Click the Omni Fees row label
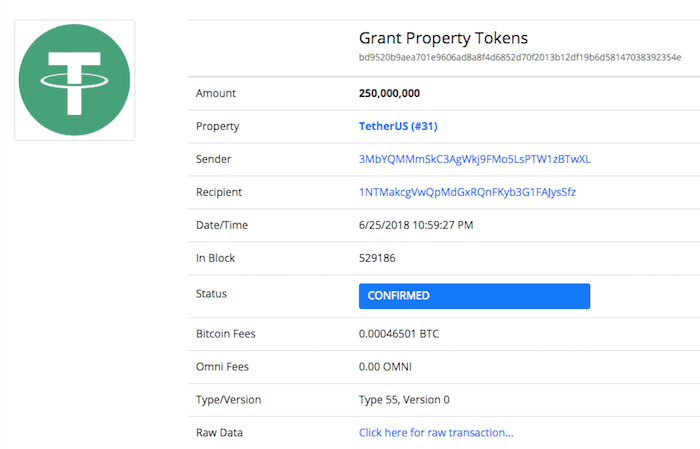The width and height of the screenshot is (700, 449). (x=222, y=367)
